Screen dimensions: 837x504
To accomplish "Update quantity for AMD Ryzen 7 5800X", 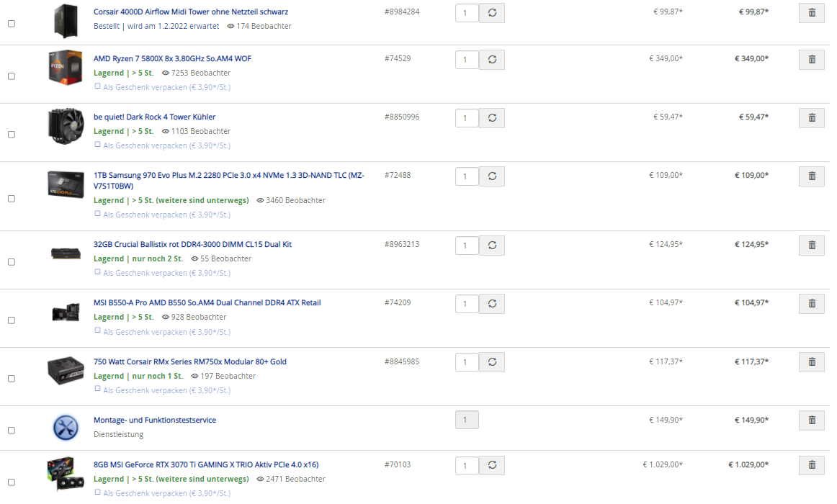I will click(492, 60).
